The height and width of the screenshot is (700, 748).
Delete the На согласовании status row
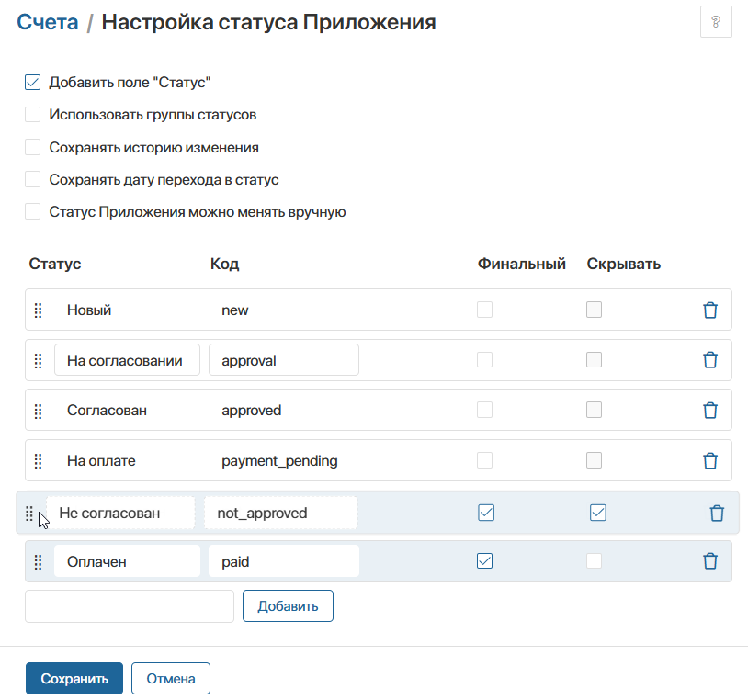[x=710, y=360]
